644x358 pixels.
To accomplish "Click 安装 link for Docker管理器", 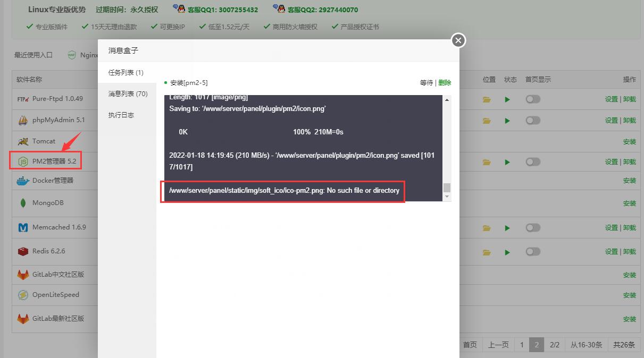I will point(630,181).
